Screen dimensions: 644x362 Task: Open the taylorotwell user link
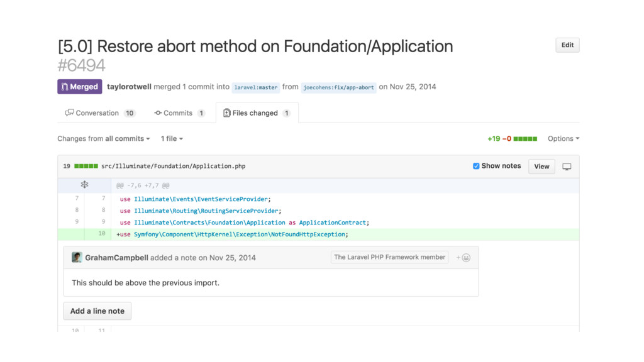129,87
